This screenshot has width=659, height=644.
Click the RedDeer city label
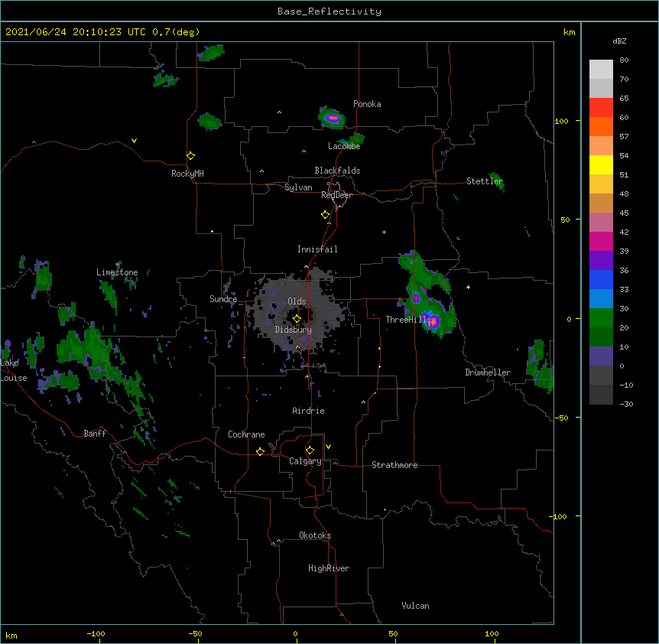tap(336, 195)
